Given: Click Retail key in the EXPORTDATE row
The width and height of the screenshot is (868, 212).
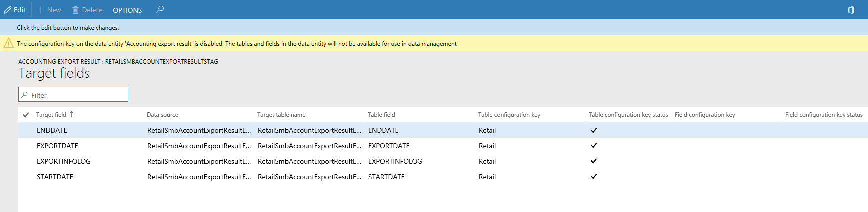Looking at the screenshot, I should coord(487,146).
